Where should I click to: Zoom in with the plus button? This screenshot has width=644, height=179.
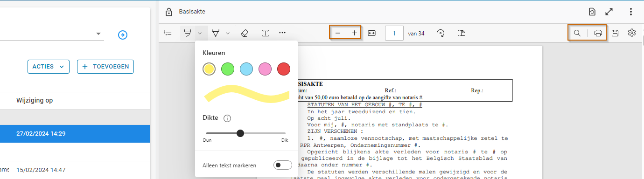(x=354, y=33)
